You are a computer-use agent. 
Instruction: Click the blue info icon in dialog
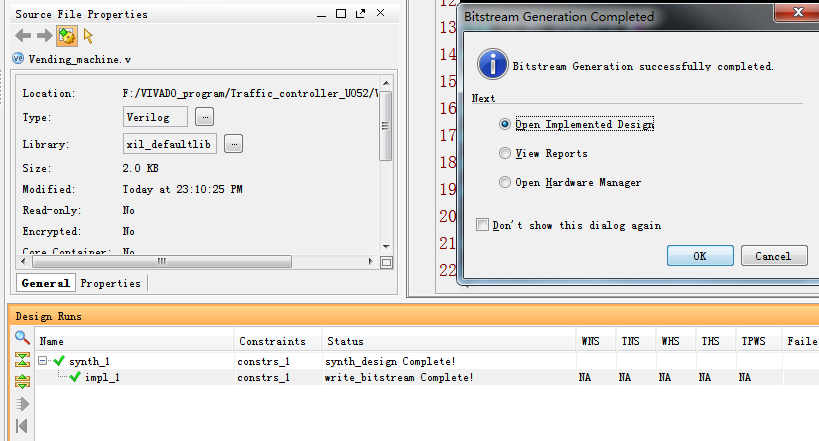point(492,64)
